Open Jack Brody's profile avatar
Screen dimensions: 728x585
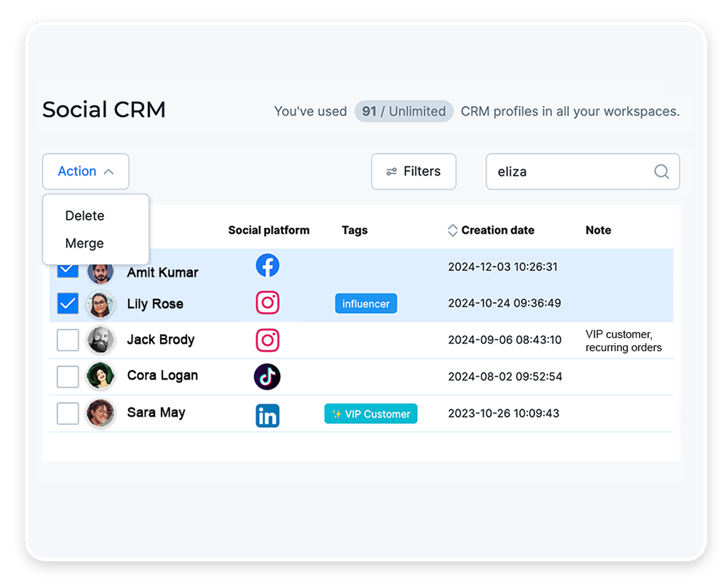point(100,340)
